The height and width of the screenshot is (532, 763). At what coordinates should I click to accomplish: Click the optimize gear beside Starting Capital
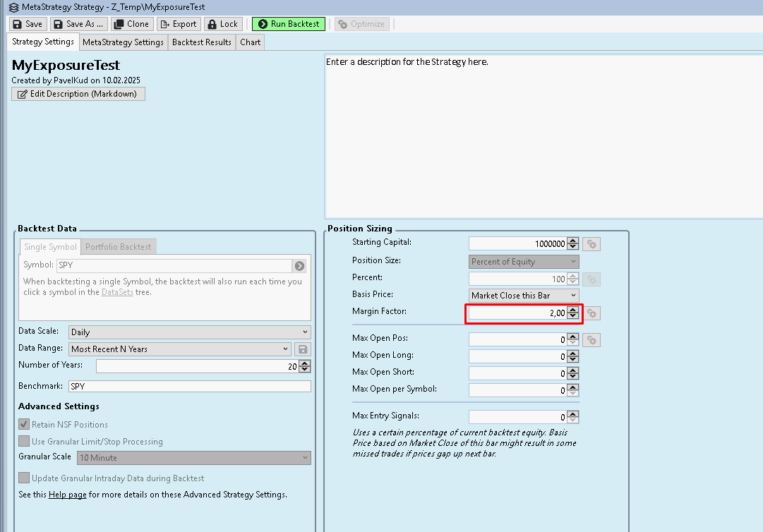click(x=592, y=244)
